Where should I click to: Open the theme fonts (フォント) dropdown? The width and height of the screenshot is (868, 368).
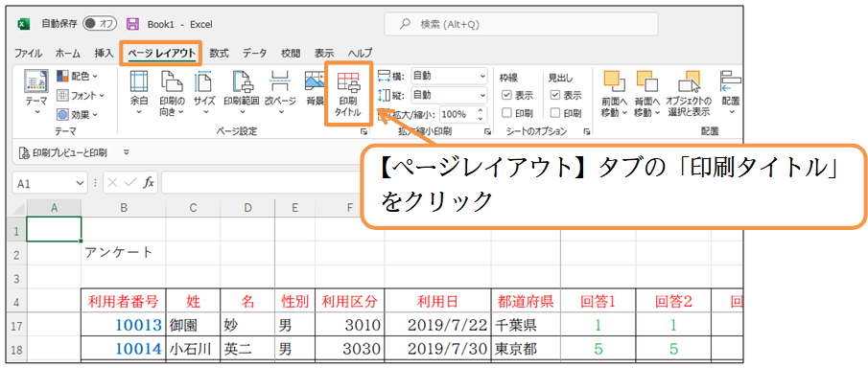[81, 95]
